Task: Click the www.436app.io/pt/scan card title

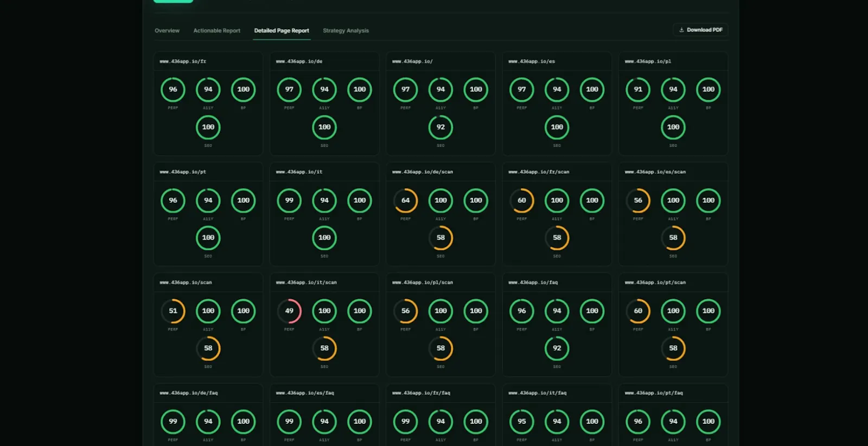Action: 655,282
